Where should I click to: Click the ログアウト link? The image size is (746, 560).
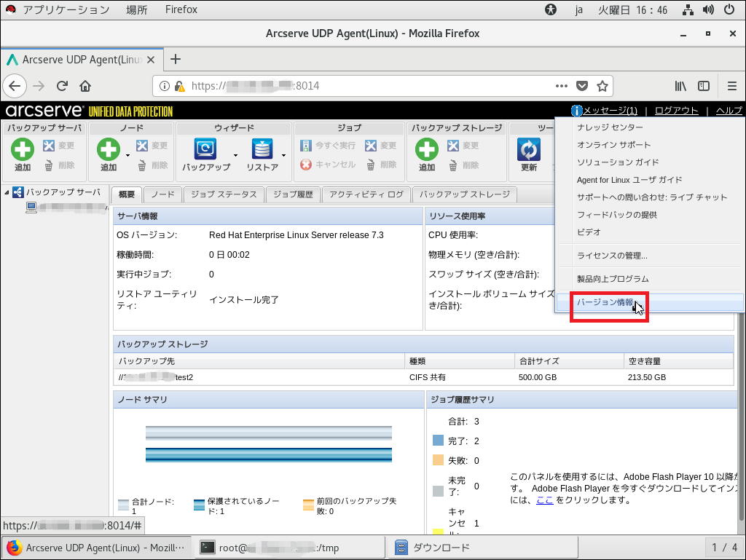pyautogui.click(x=677, y=111)
